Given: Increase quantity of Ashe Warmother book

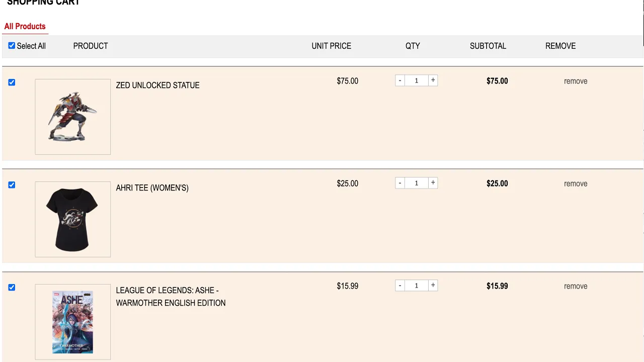Looking at the screenshot, I should coord(433,286).
